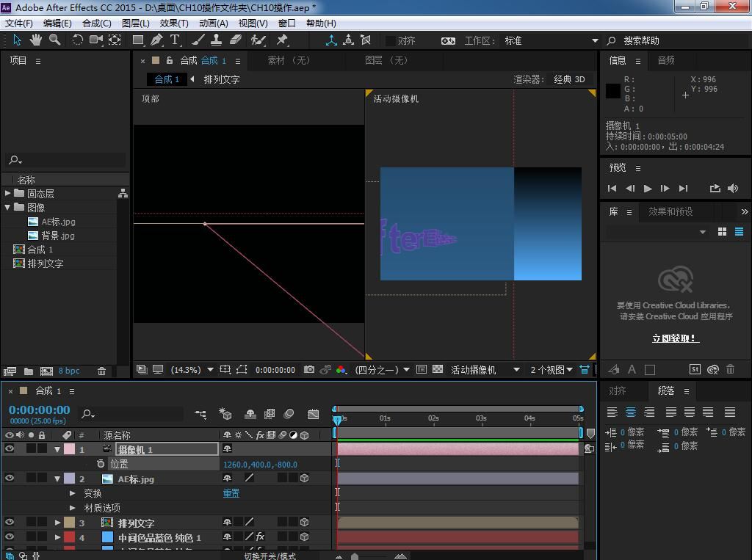Image resolution: width=752 pixels, height=560 pixels.
Task: Toggle position stopwatch for camera layer
Action: 100,464
